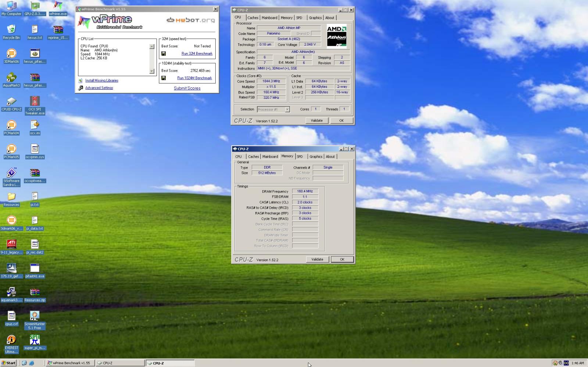
Task: Click Validate in the bottom CPU-Z window
Action: 318,259
